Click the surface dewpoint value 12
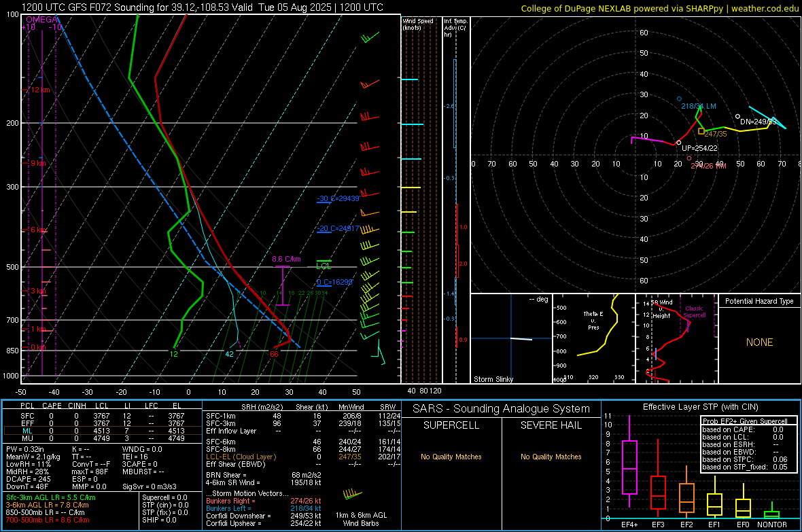This screenshot has width=802, height=532. (x=174, y=354)
